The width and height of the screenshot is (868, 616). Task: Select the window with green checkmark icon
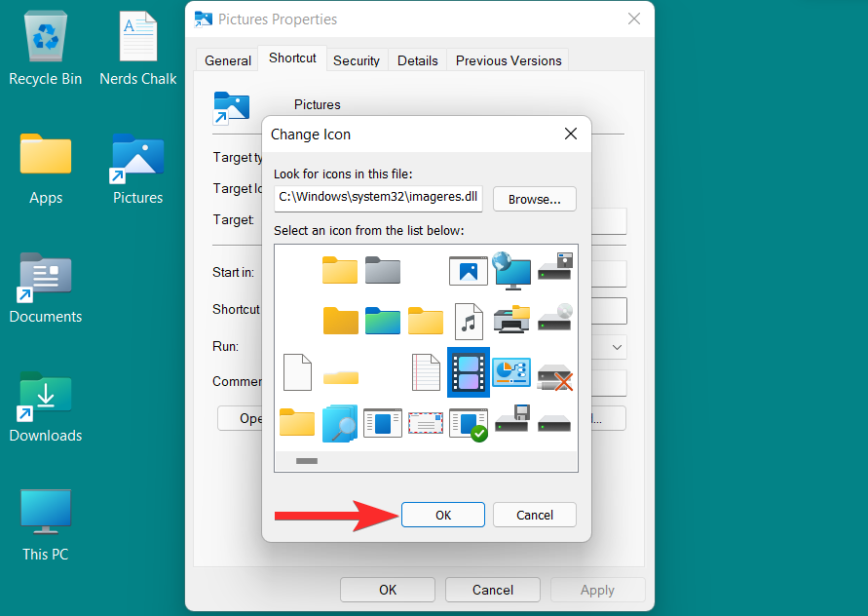click(x=469, y=425)
